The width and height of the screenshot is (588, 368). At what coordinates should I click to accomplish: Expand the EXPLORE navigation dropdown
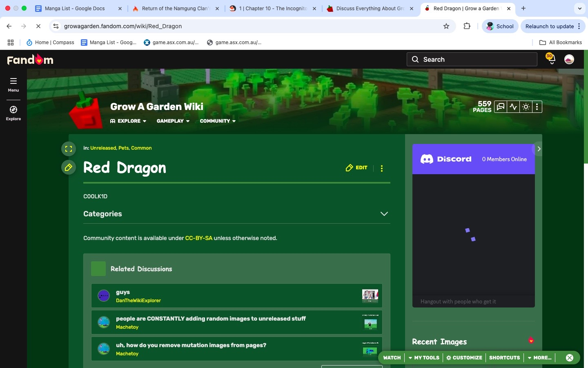pos(128,121)
